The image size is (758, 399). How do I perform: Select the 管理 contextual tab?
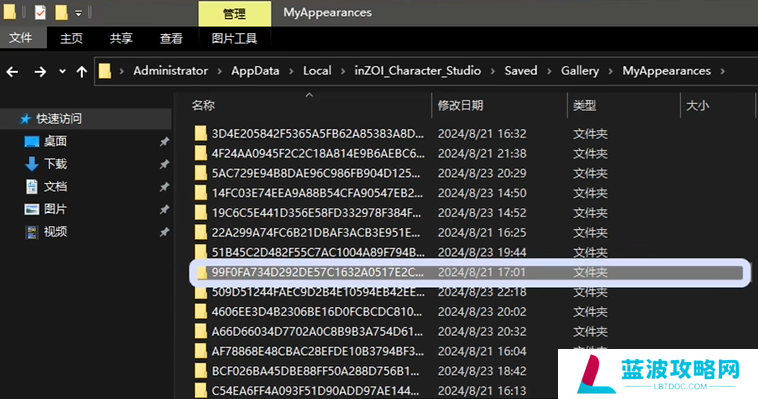pos(234,14)
